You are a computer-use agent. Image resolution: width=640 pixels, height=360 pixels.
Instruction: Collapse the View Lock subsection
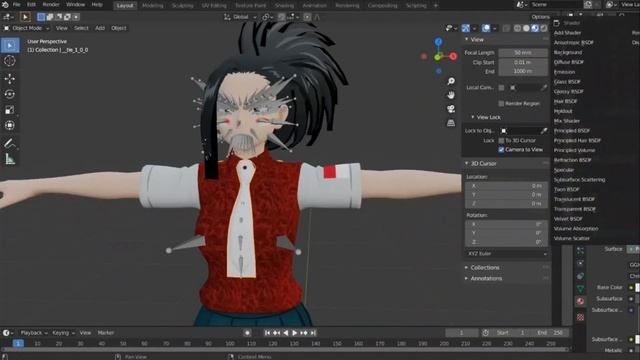[486, 117]
